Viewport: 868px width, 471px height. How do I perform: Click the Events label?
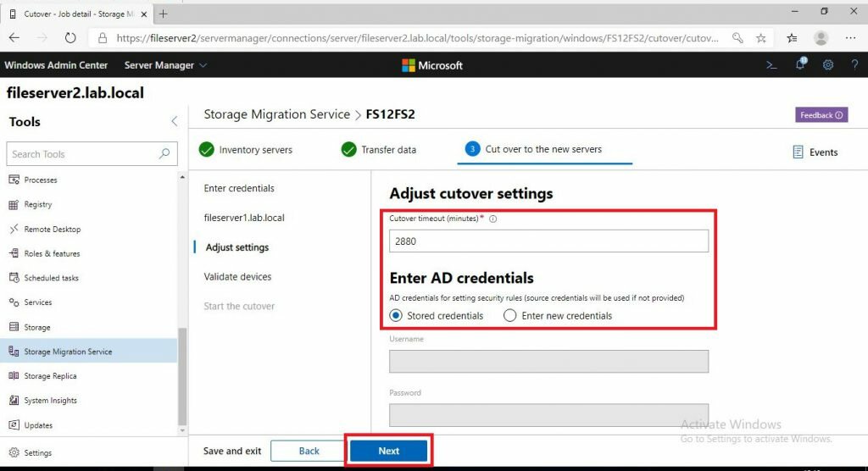823,152
